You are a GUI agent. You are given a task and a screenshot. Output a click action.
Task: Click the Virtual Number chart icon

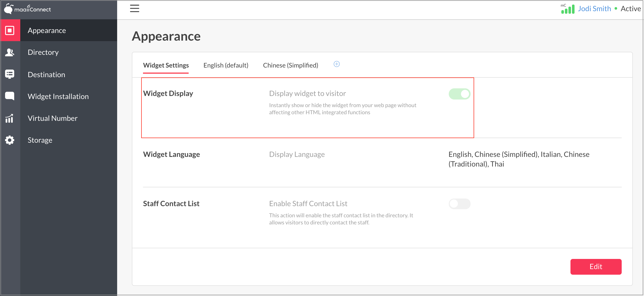click(10, 118)
